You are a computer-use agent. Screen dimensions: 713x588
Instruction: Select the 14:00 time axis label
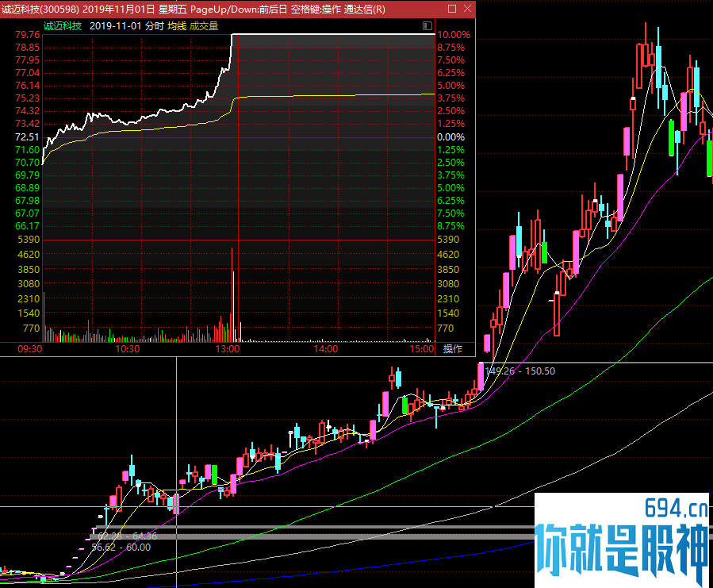[326, 349]
